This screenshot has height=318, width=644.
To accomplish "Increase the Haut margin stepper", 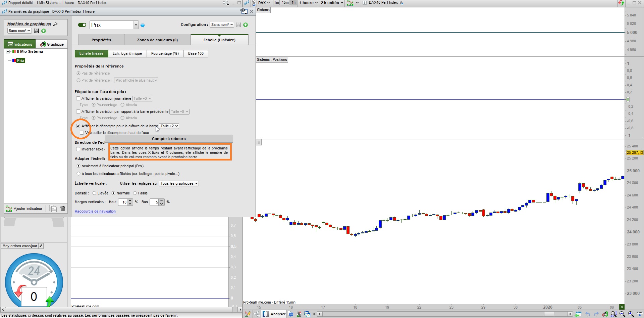I will coord(130,200).
